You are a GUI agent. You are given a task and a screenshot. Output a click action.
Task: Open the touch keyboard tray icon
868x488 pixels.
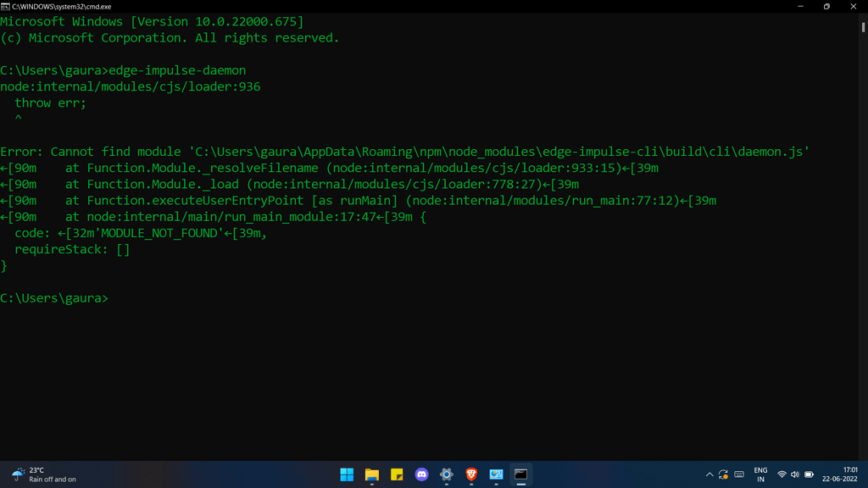tap(739, 474)
